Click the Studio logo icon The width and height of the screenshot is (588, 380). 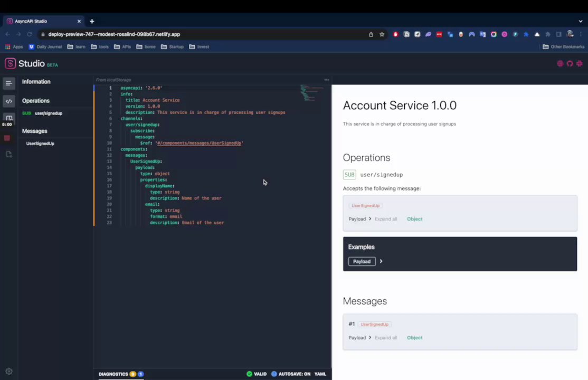point(10,63)
